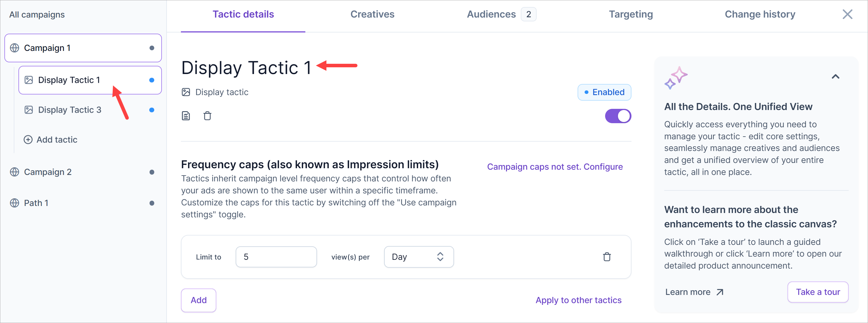
Task: Collapse the info panel with the chevron
Action: click(835, 77)
